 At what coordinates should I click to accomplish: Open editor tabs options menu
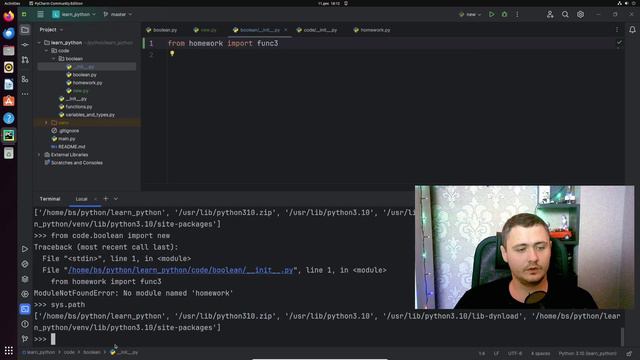click(617, 30)
